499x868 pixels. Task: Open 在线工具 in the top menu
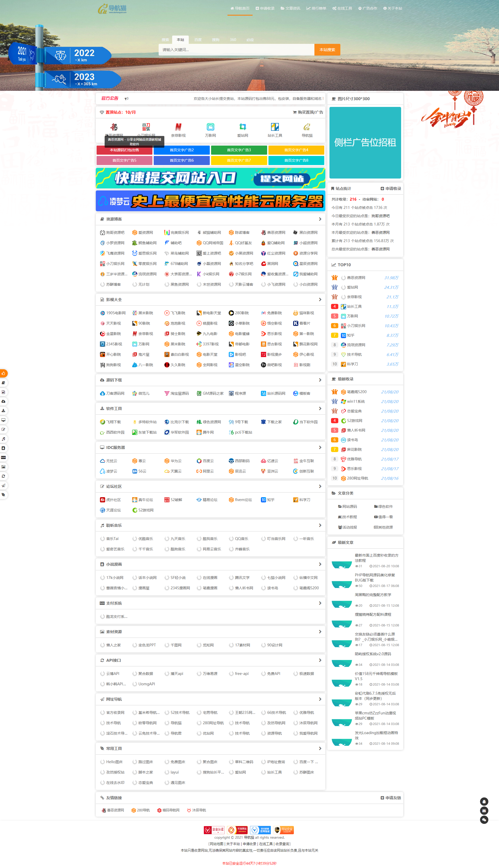click(x=342, y=9)
